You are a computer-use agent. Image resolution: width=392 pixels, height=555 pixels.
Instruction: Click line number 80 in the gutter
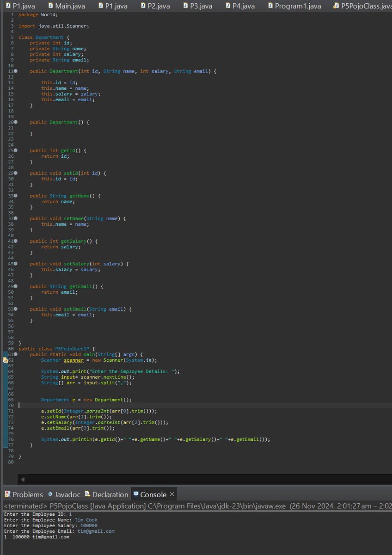click(x=11, y=462)
